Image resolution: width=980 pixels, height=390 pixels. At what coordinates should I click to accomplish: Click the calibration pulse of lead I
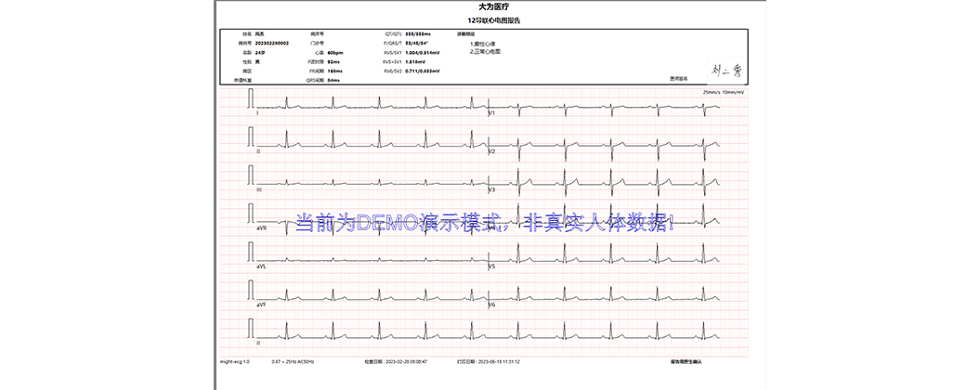coord(251,98)
